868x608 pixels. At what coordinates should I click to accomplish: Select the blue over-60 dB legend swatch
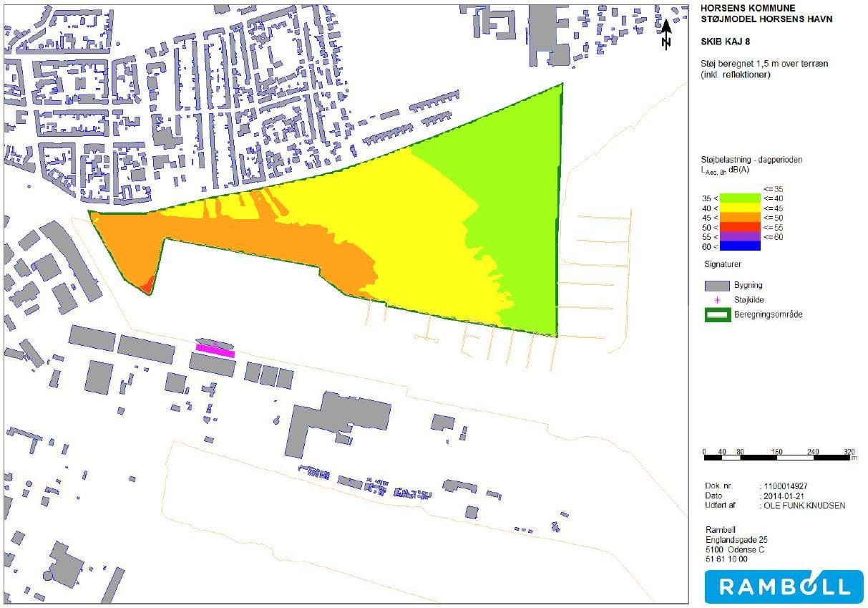coord(740,246)
